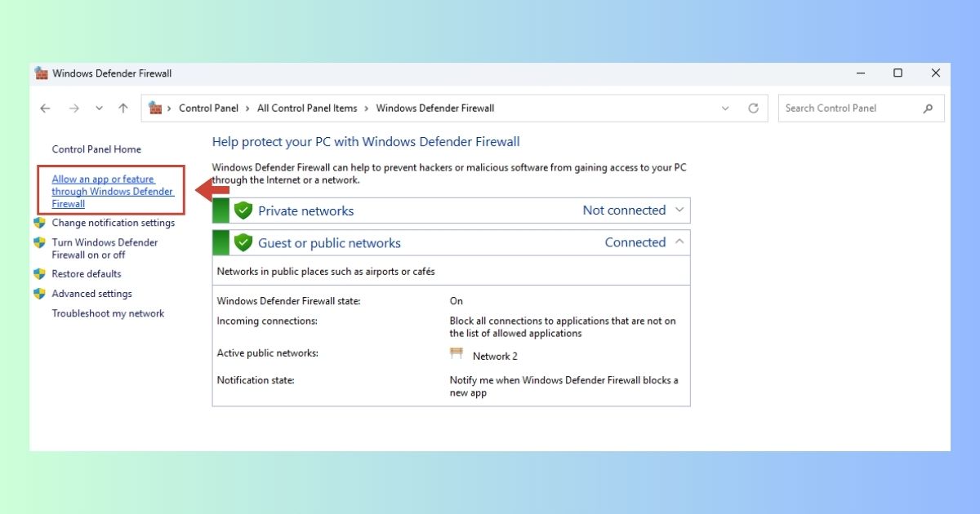Go up one level with the up arrow

pos(123,109)
